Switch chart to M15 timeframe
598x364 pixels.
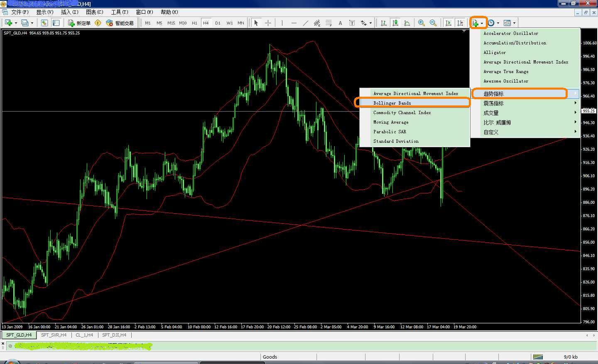[x=171, y=23]
